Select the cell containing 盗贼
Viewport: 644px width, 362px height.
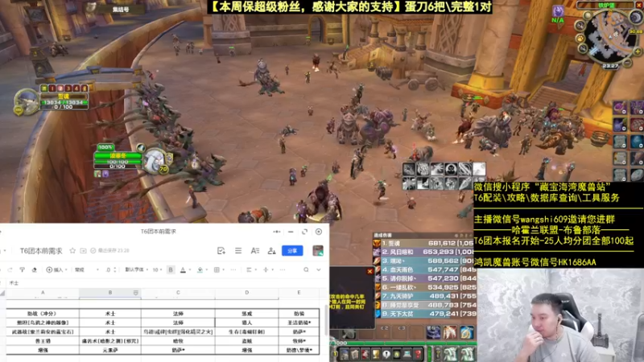(x=247, y=341)
